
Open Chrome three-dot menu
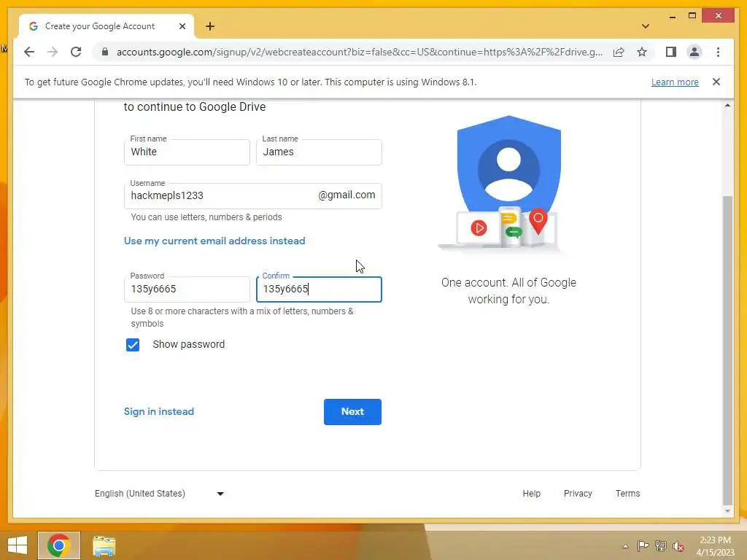point(718,52)
